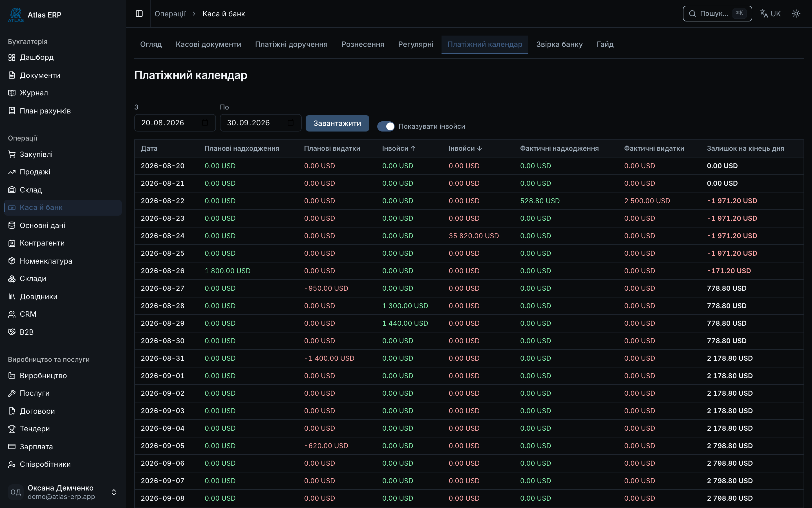The image size is (812, 508).
Task: Click the З date field 20.08.2026
Action: [x=175, y=123]
